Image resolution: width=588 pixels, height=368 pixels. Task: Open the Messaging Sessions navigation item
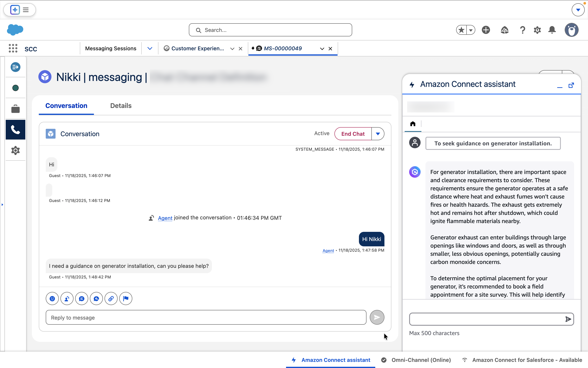[x=110, y=48]
